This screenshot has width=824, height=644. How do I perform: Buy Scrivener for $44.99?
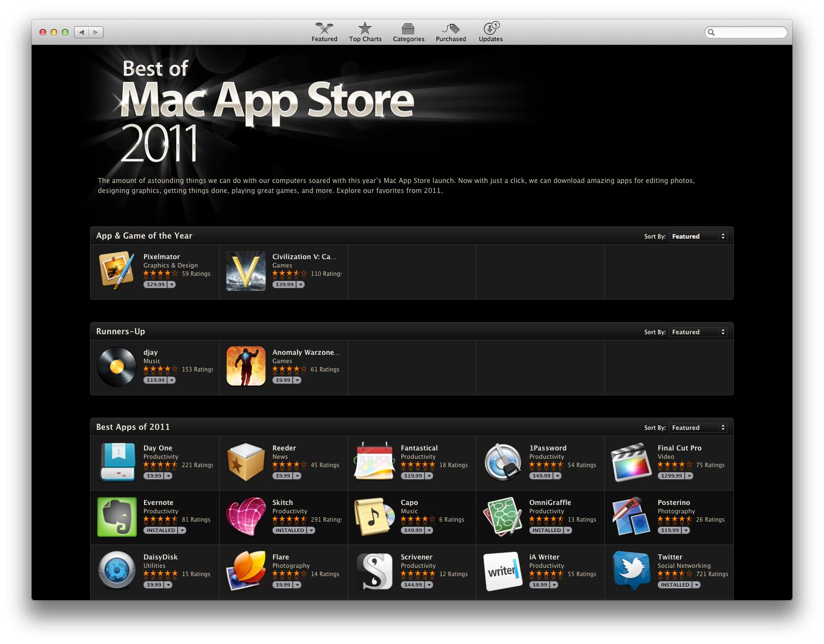coord(413,585)
